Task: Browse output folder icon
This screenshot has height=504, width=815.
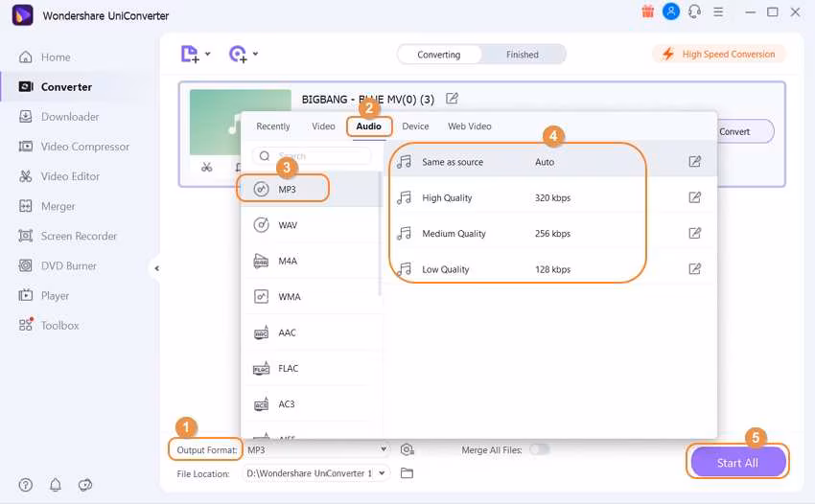Action: [x=407, y=473]
